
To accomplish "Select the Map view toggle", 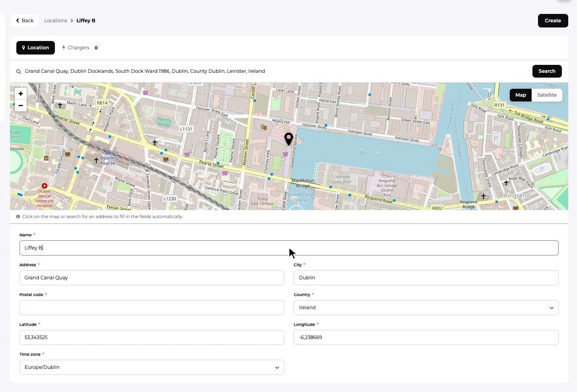I will point(520,95).
